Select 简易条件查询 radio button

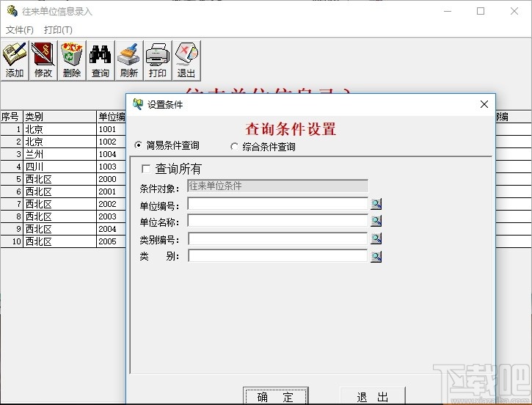coord(139,145)
